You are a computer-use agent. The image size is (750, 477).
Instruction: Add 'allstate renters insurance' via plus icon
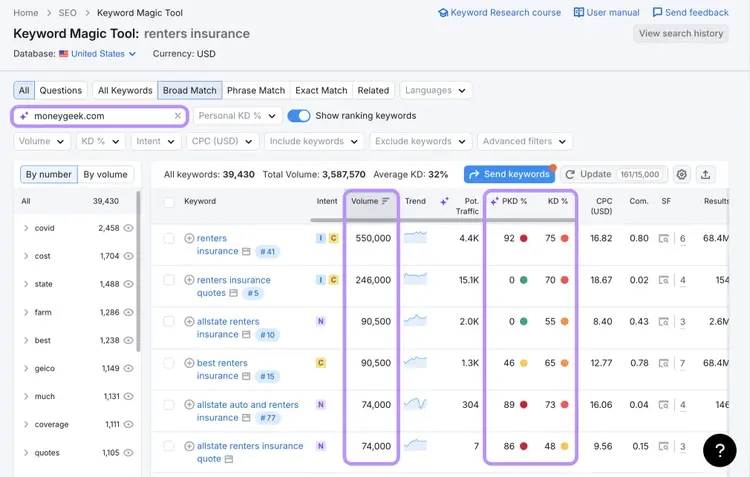click(189, 322)
